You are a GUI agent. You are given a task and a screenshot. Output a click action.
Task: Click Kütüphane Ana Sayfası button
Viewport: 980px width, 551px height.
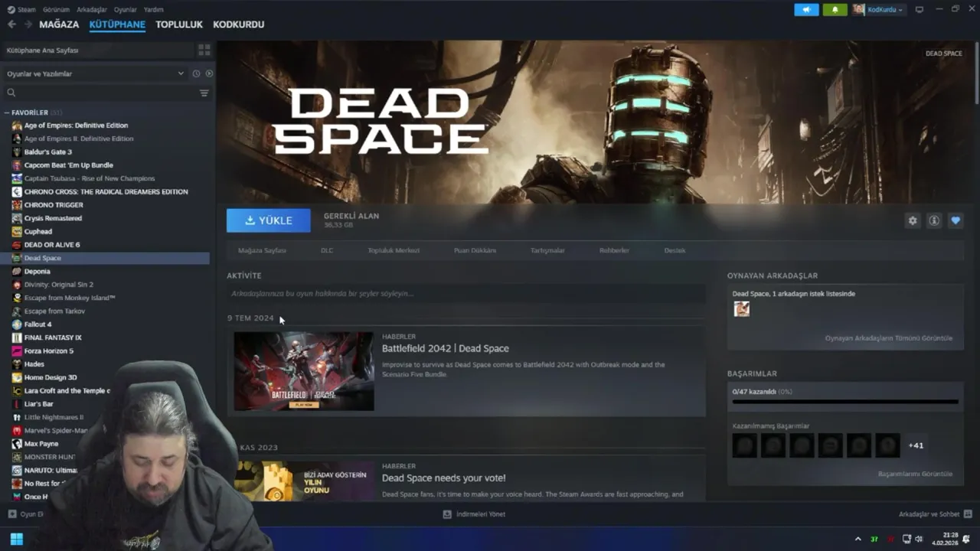pyautogui.click(x=98, y=50)
